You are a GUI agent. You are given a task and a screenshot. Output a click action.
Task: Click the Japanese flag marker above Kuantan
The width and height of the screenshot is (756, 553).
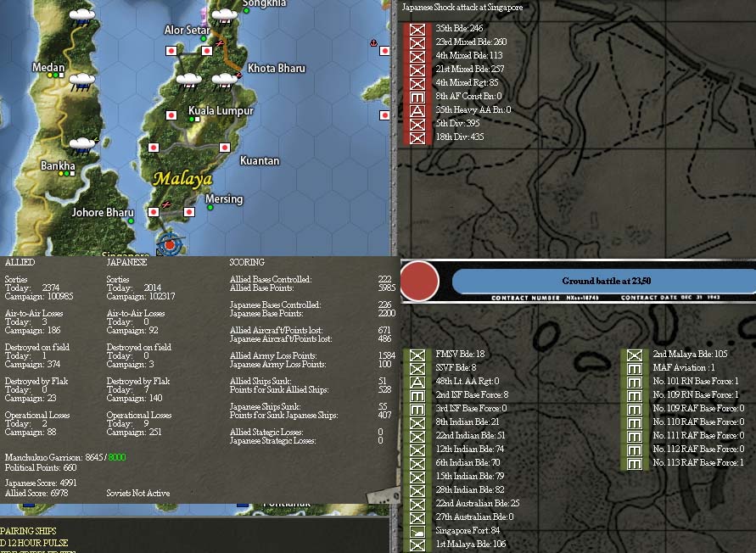[x=224, y=147]
